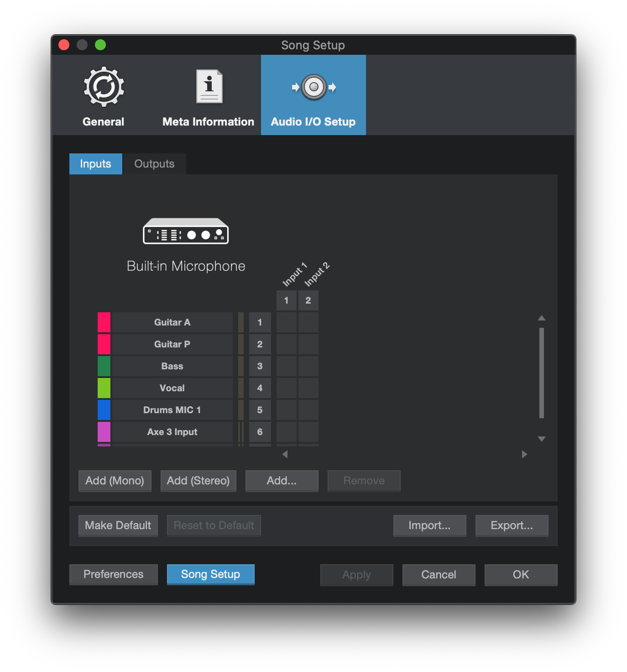Click the Add (Mono) button

[x=115, y=481]
